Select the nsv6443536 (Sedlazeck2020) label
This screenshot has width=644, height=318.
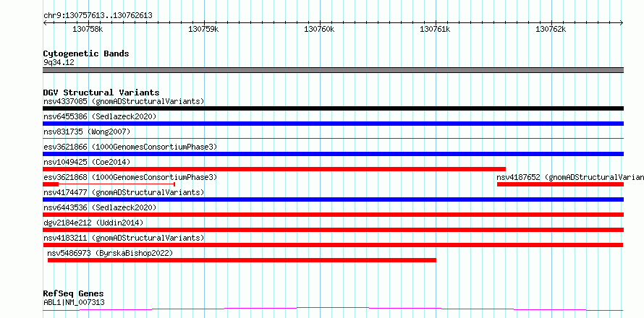pos(100,207)
